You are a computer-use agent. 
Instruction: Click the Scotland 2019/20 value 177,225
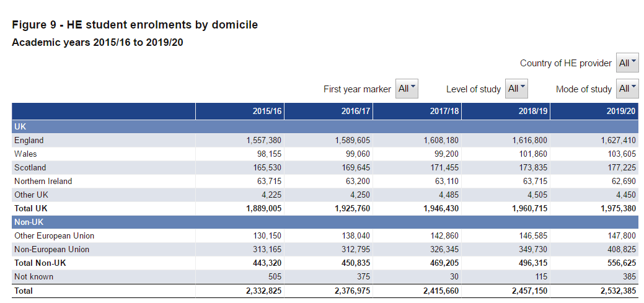click(620, 168)
